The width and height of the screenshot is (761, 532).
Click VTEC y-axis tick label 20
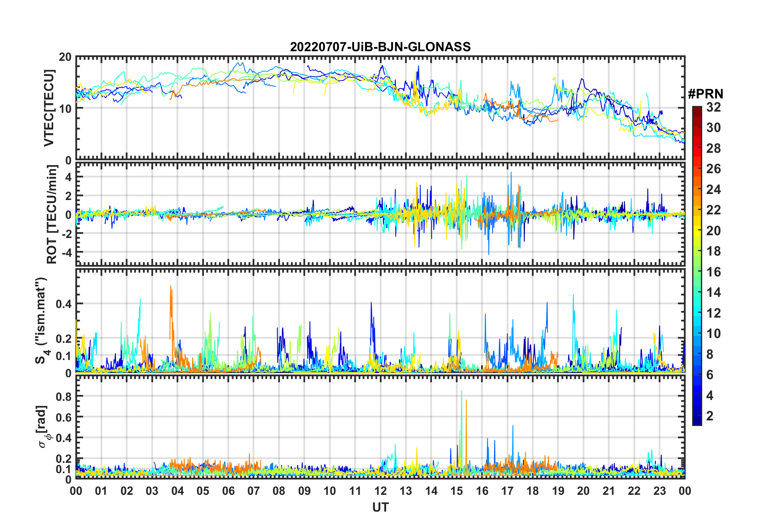65,57
